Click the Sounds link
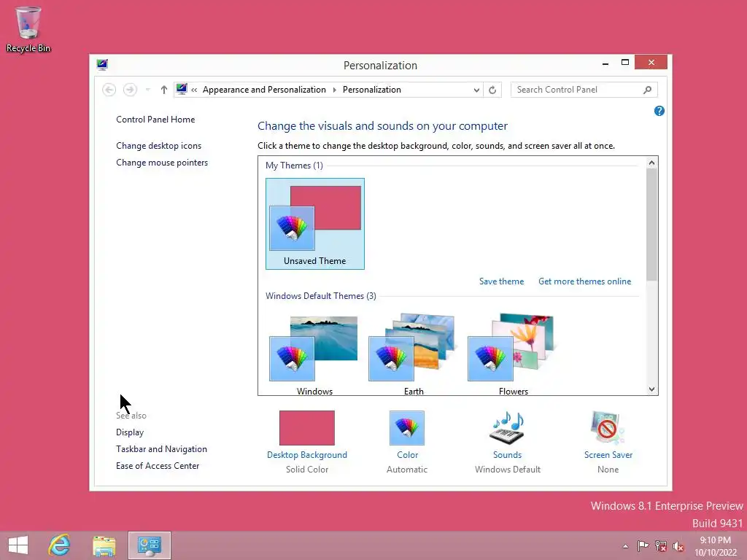The width and height of the screenshot is (747, 560). pos(508,455)
